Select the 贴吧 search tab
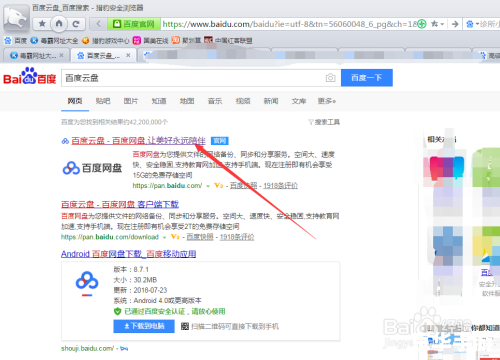 pos(103,101)
